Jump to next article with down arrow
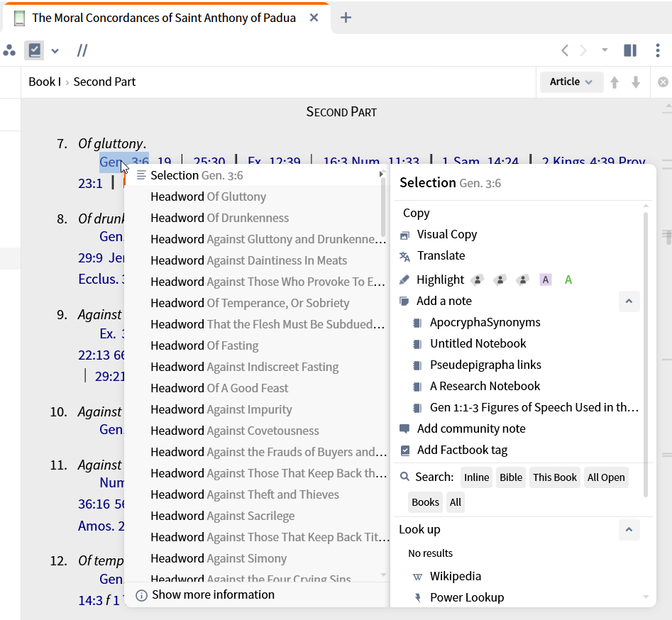This screenshot has height=620, width=672. (x=636, y=82)
